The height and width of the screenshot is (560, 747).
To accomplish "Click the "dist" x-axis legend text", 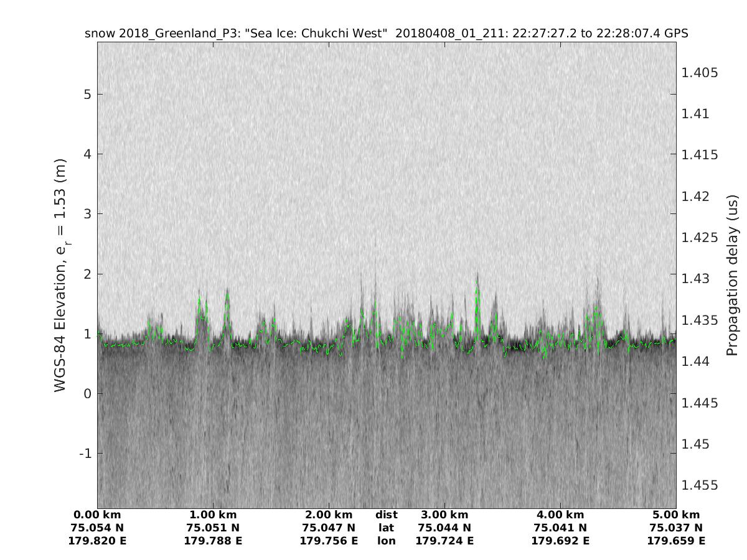I will 386,515.
